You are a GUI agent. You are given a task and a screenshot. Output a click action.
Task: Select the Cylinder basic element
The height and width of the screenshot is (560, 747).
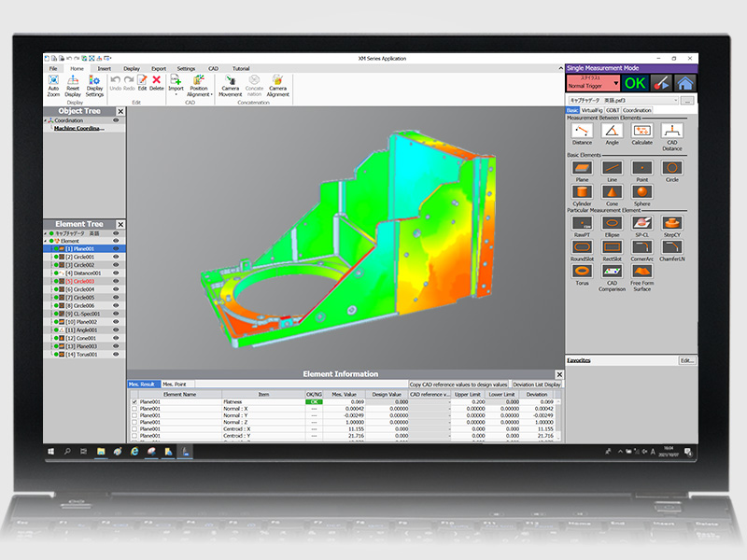(x=582, y=194)
